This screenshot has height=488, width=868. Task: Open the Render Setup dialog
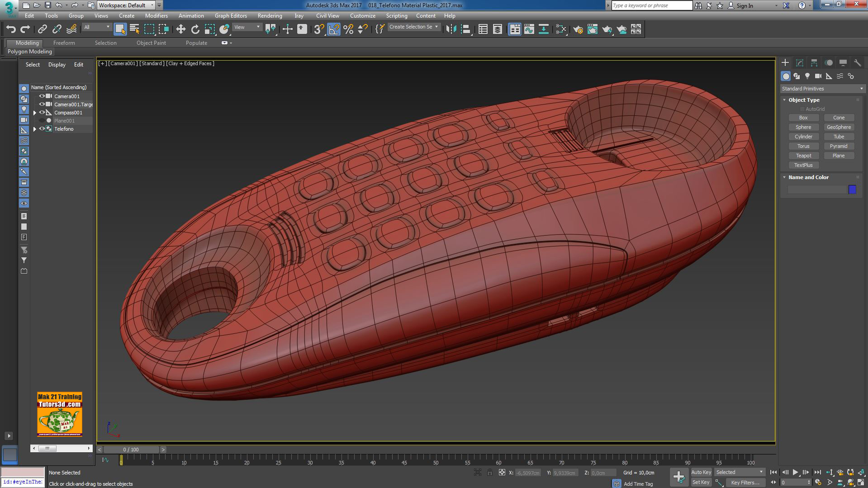point(579,28)
